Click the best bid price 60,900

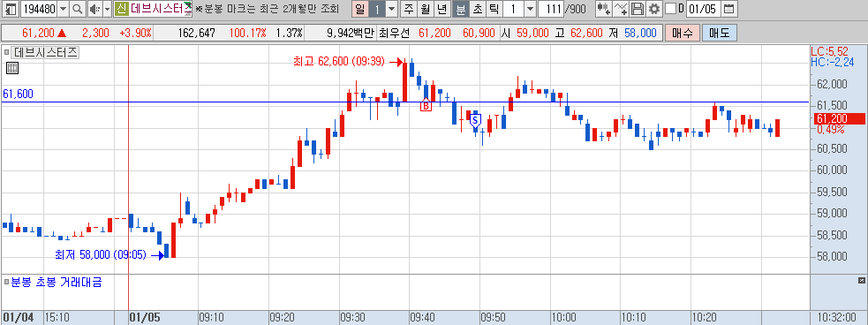coord(479,33)
